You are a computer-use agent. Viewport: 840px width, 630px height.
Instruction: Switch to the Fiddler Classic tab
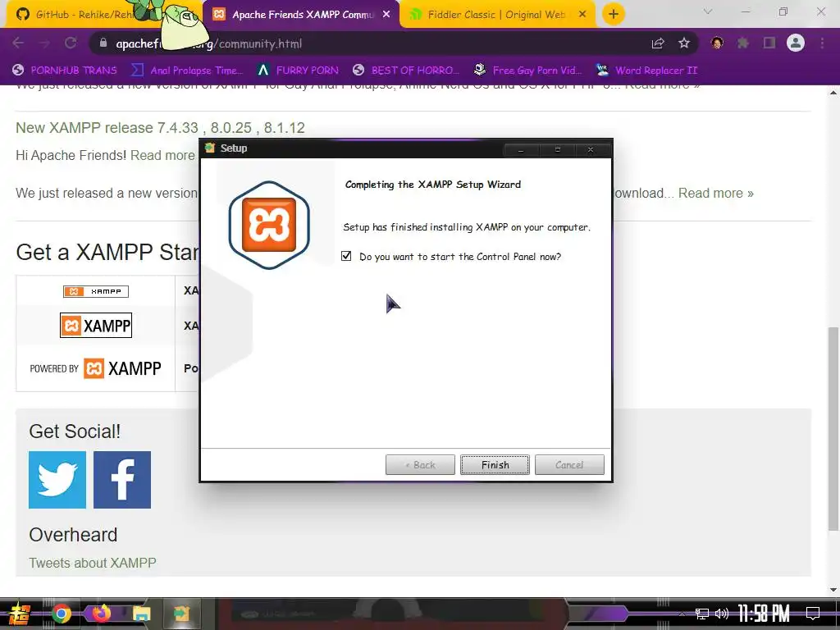pos(495,15)
